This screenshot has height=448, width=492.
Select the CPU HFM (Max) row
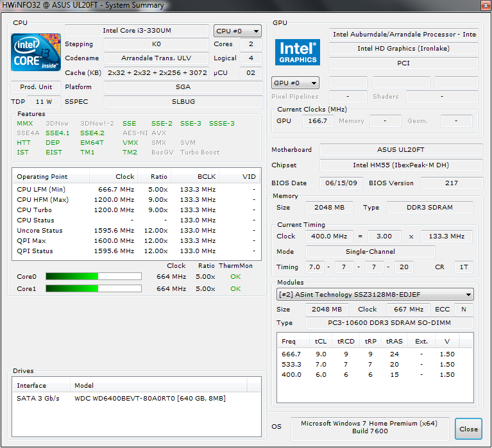click(x=137, y=200)
